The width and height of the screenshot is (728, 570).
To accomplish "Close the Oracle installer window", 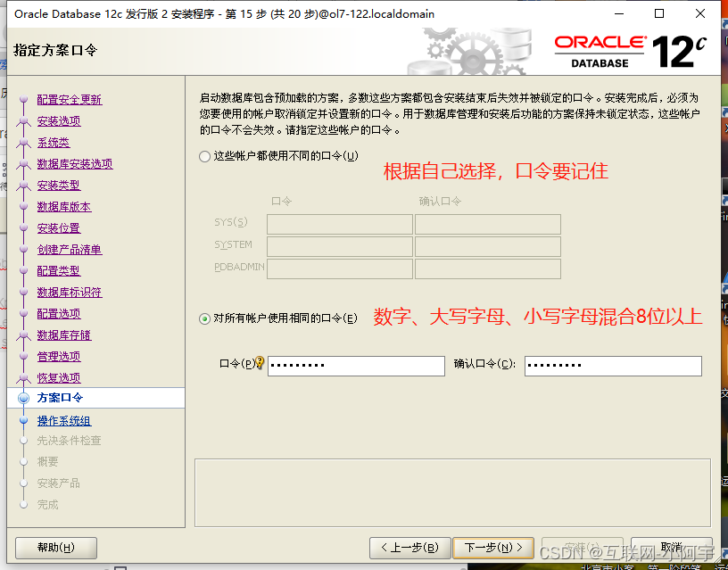I will (700, 14).
